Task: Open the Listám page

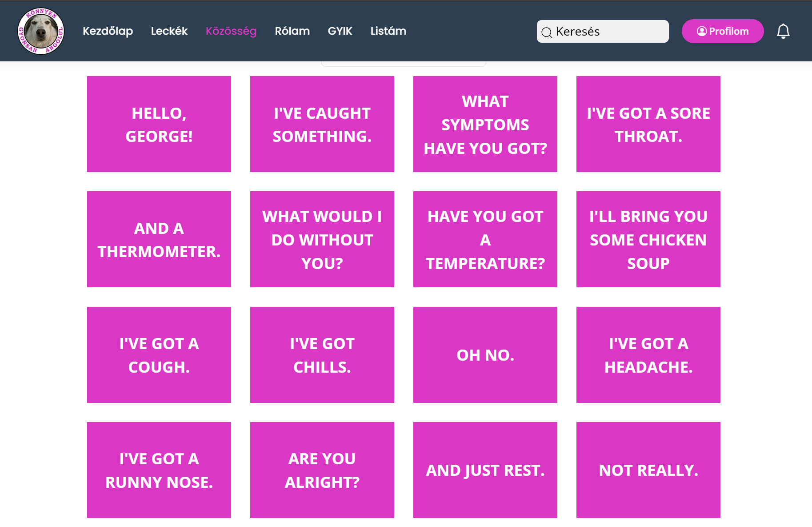Action: (388, 31)
